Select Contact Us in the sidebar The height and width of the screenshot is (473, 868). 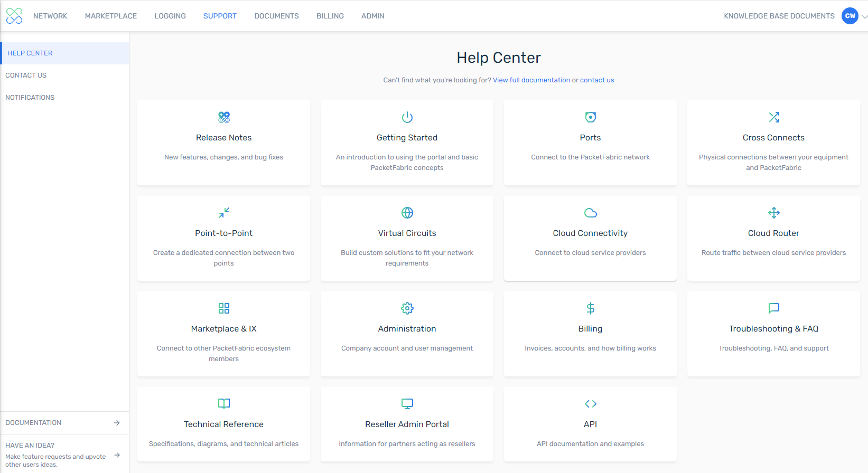64,75
